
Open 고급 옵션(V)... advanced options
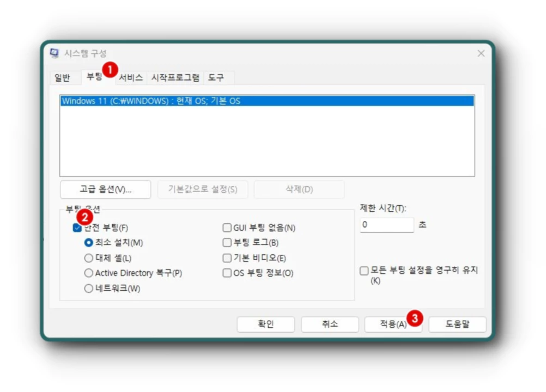[x=106, y=189]
